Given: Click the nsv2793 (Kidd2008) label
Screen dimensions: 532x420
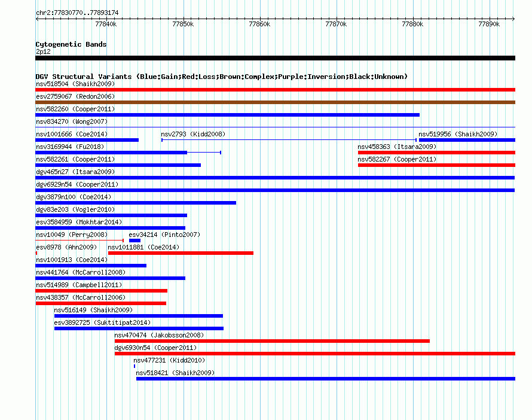Looking at the screenshot, I should click(x=193, y=134).
